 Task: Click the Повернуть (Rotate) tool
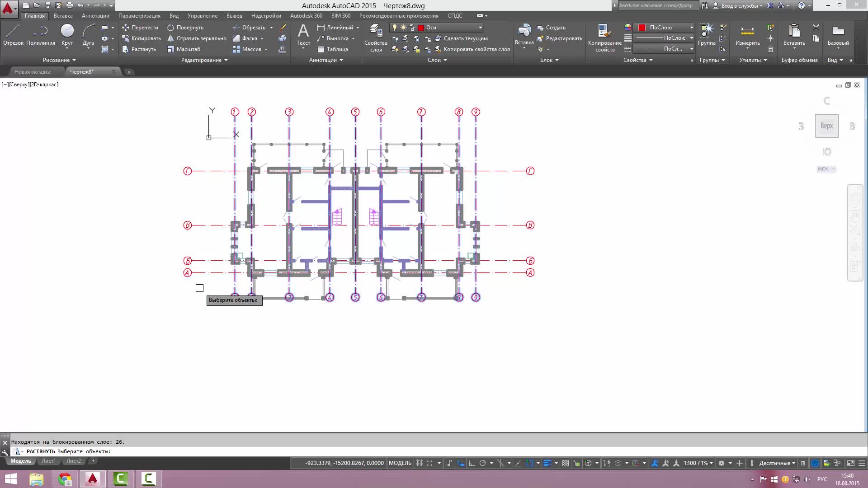click(x=185, y=28)
